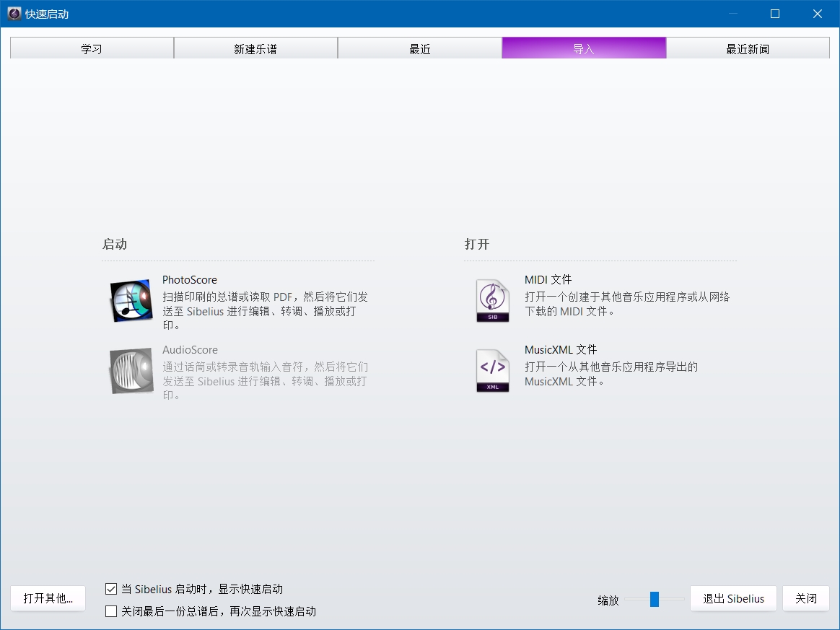Click the MusicXML description starting 打开一个从其他
The width and height of the screenshot is (840, 630).
(611, 374)
